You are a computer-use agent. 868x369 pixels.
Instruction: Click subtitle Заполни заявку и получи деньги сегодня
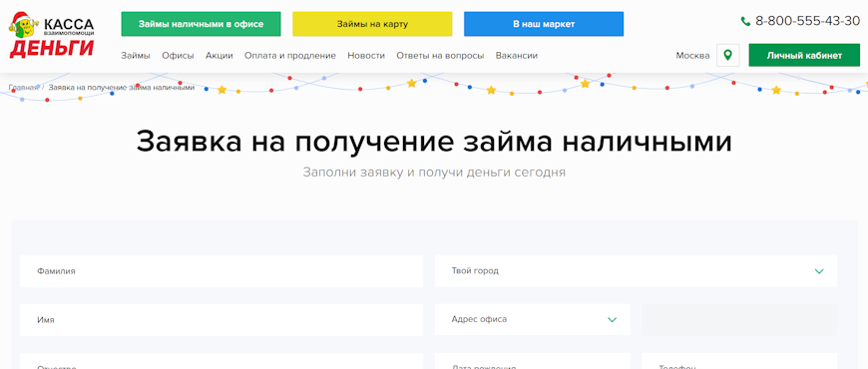coord(434,173)
